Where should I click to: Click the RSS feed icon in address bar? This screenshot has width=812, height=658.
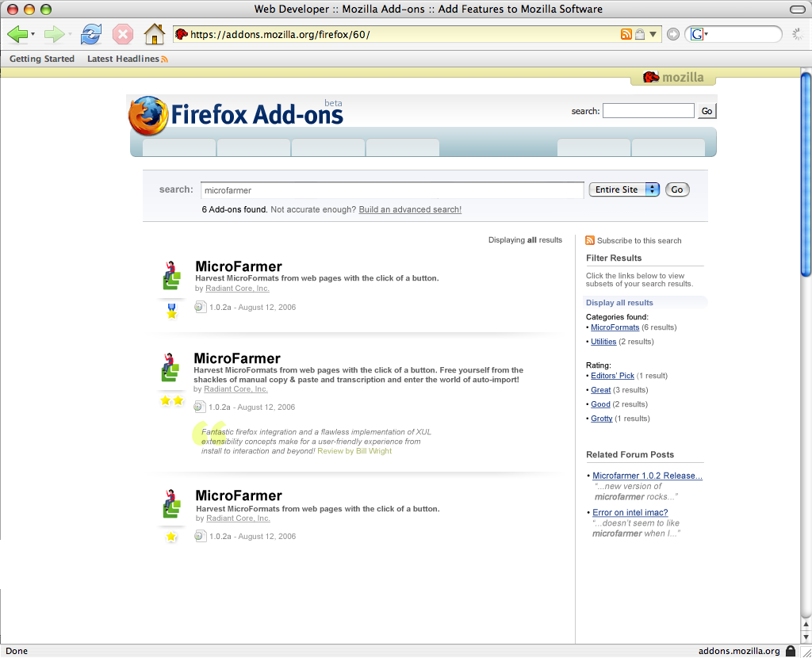(x=626, y=35)
